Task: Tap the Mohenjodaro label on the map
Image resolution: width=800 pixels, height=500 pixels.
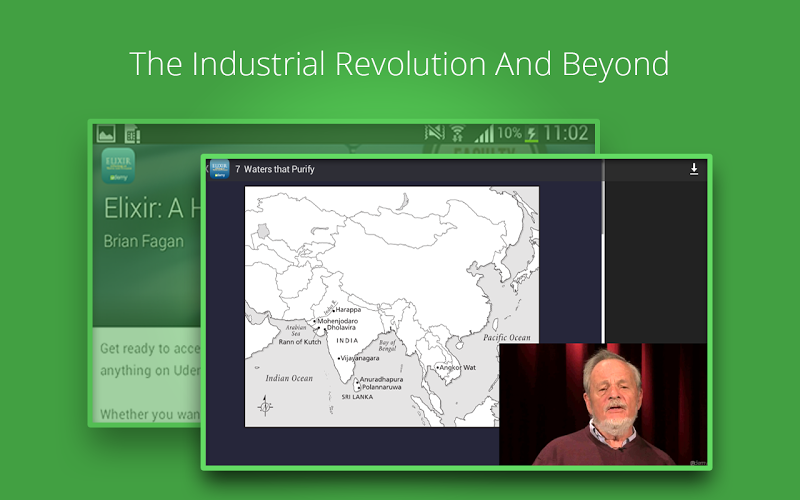Action: pyautogui.click(x=338, y=321)
